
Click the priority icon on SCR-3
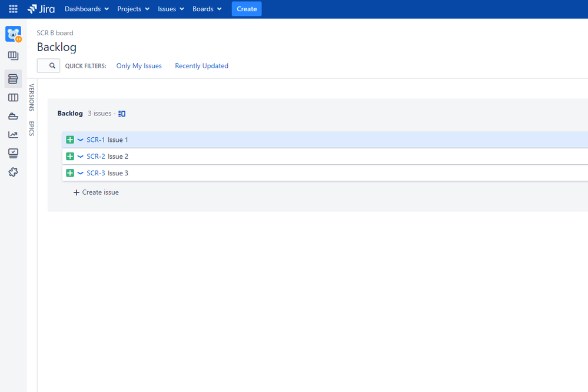coord(80,173)
